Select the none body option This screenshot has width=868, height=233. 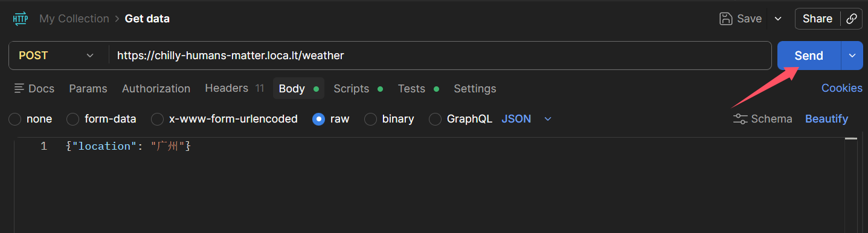(x=15, y=119)
